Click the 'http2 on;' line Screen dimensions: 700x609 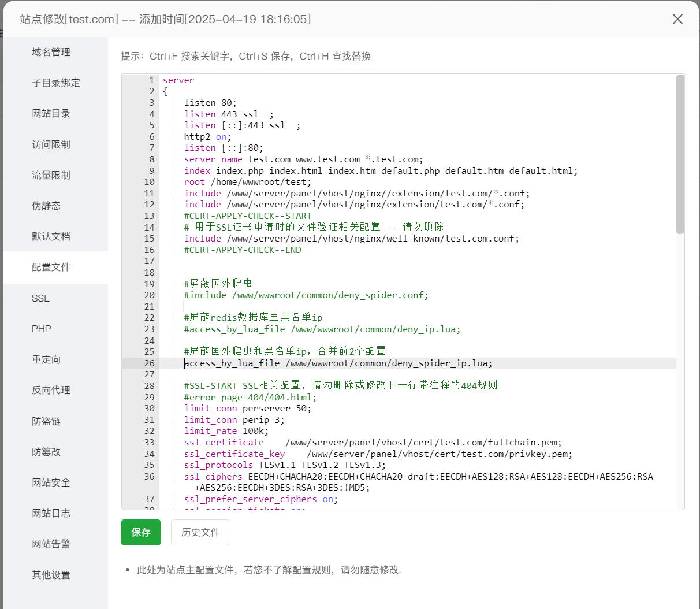point(207,137)
